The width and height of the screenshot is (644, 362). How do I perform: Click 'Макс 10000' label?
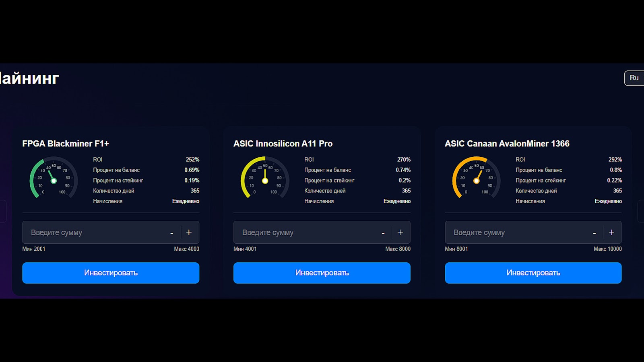pyautogui.click(x=608, y=249)
